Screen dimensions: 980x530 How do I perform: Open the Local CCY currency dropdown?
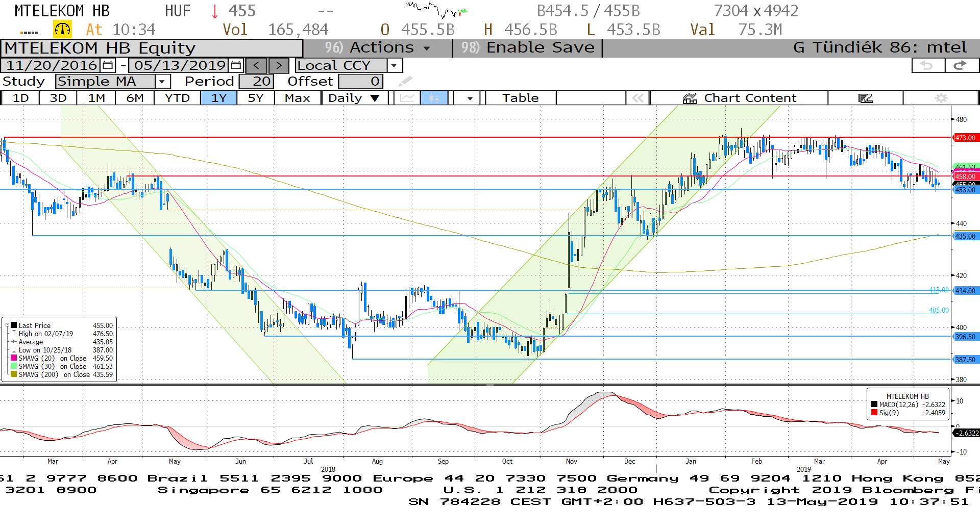pos(394,66)
